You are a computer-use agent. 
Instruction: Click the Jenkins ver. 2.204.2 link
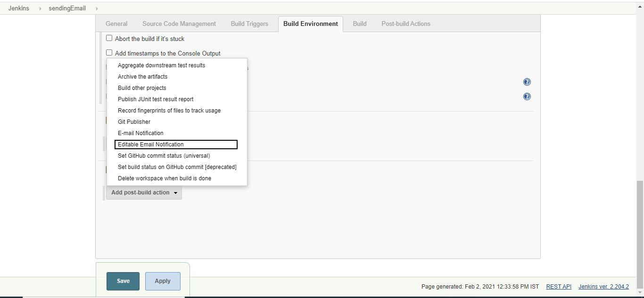(603, 286)
